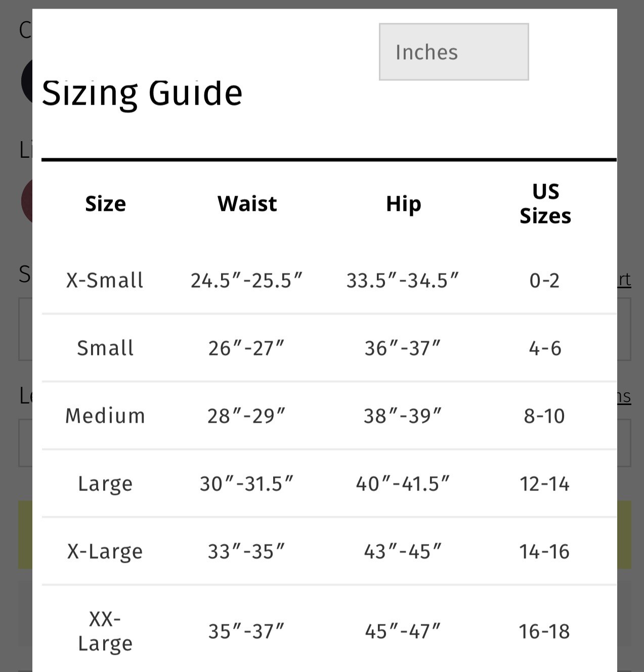Image resolution: width=644 pixels, height=672 pixels.
Task: Choose the XX-Large row label
Action: 105,632
